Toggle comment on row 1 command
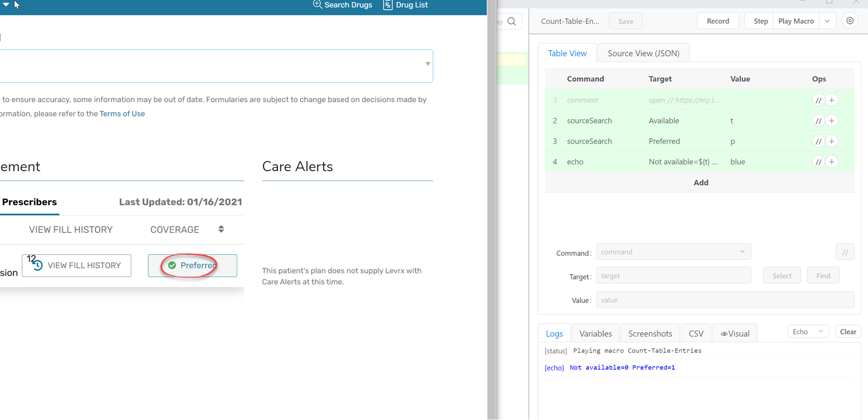This screenshot has height=420, width=868. [818, 100]
